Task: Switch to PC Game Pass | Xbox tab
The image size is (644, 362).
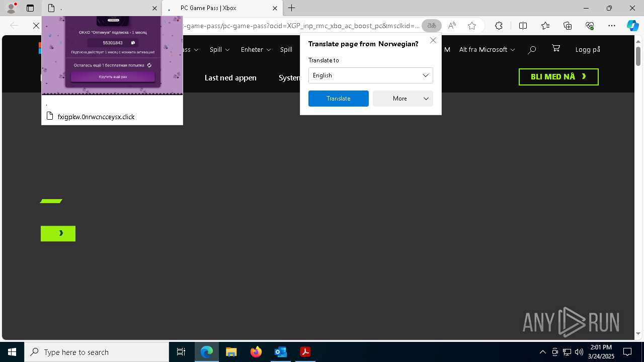Action: (222, 8)
